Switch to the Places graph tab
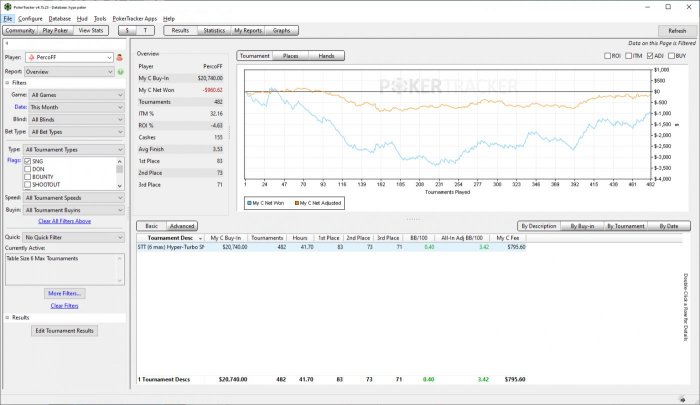This screenshot has width=700, height=405. 290,56
